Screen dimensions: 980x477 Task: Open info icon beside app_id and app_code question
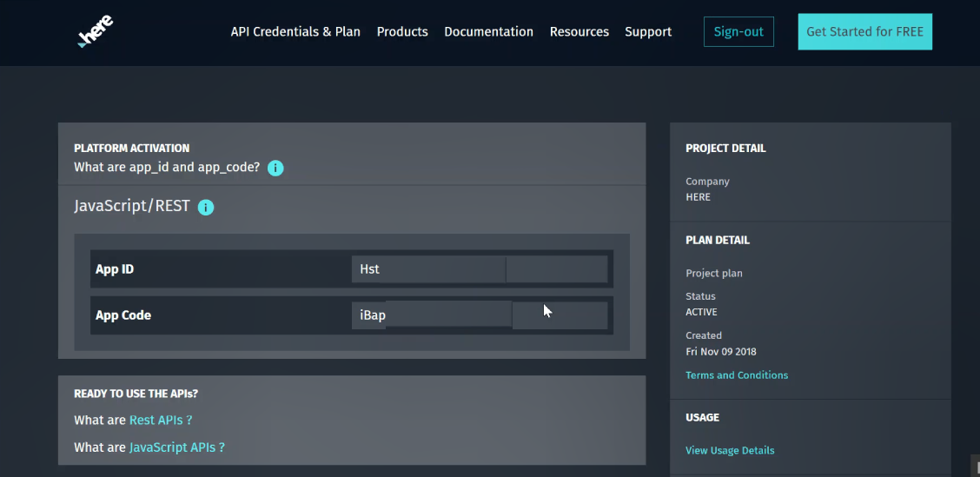tap(275, 168)
